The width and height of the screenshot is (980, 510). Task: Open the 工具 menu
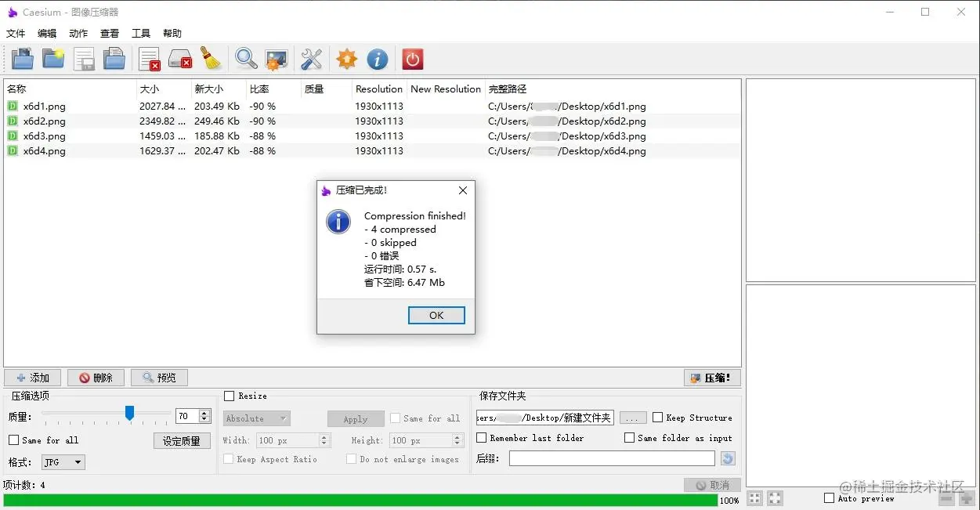141,34
